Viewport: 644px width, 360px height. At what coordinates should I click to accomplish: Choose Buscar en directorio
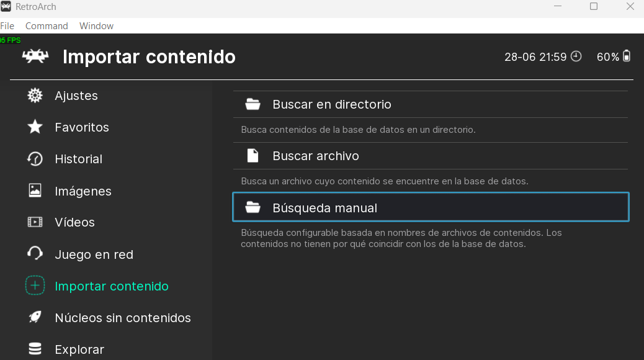[x=431, y=104]
